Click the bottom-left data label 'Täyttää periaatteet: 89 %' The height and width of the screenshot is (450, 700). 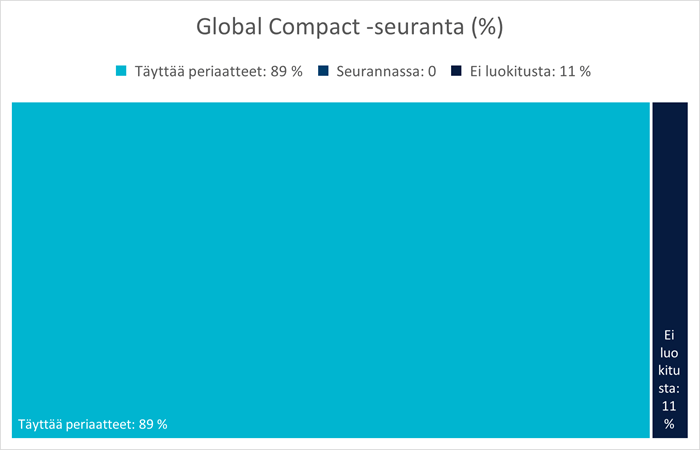point(92,424)
